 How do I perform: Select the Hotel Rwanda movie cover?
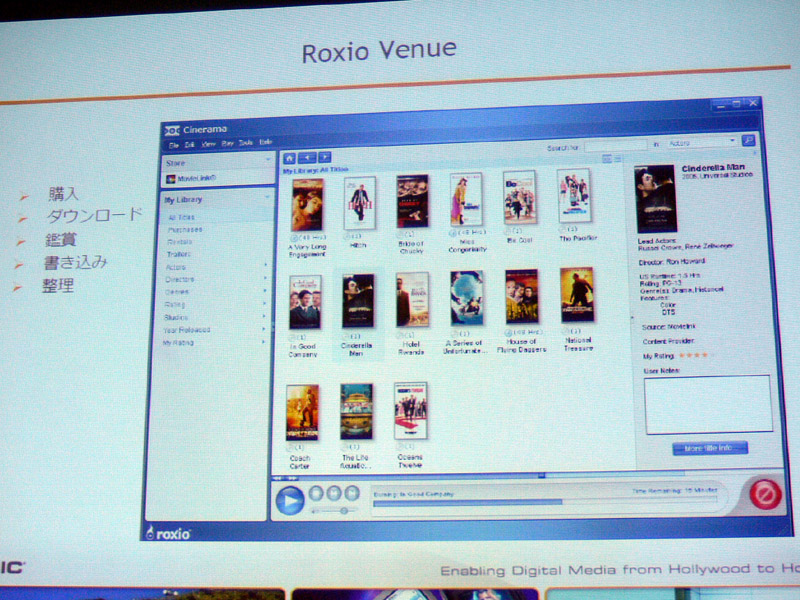pos(412,299)
